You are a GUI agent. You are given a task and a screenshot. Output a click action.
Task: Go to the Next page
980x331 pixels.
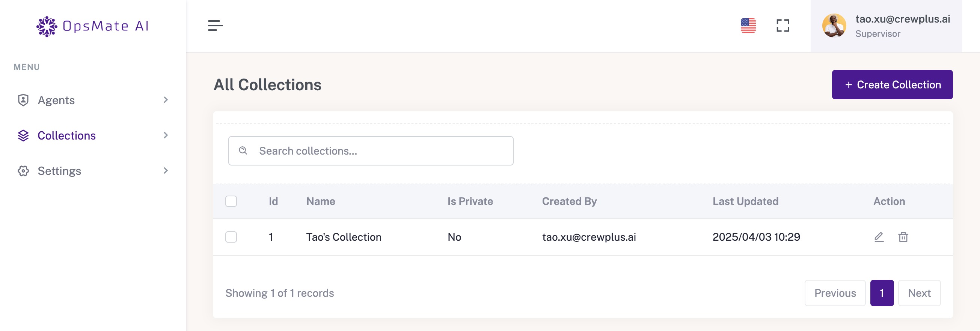(x=919, y=293)
